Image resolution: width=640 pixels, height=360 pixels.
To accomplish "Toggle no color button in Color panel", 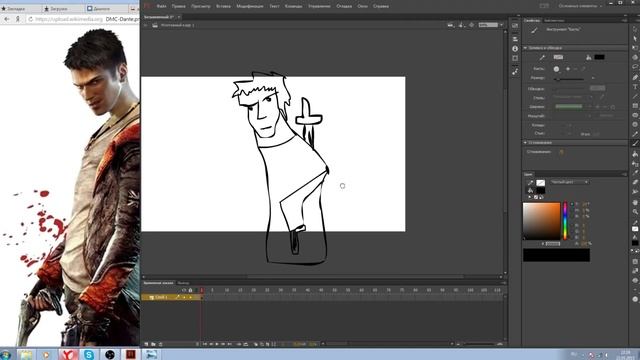I will pos(536,197).
